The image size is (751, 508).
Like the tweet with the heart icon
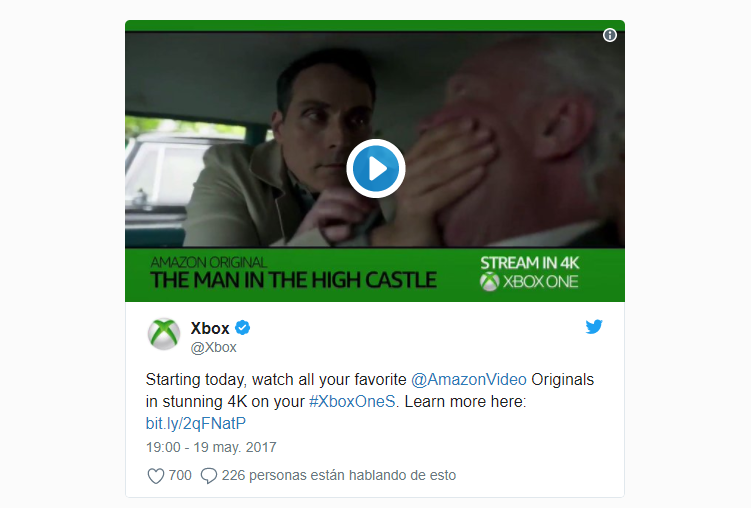[155, 475]
